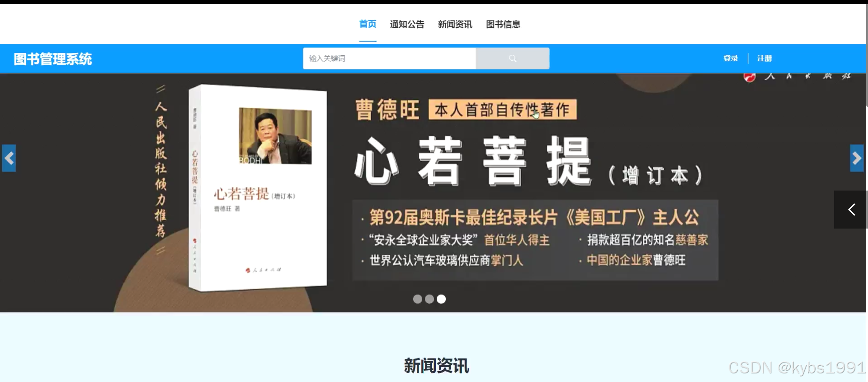Screen dimensions: 868x382
Task: Click the 新闻资讯 section heading
Action: (436, 366)
